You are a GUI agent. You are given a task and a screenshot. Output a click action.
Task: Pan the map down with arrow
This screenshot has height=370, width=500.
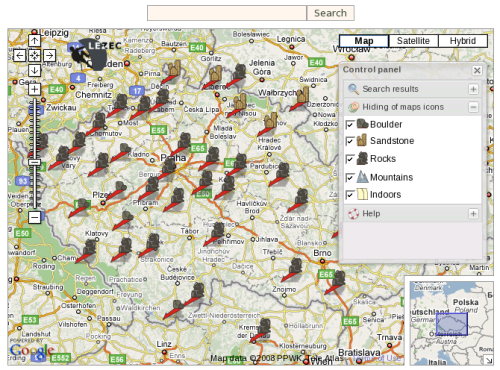[34, 70]
